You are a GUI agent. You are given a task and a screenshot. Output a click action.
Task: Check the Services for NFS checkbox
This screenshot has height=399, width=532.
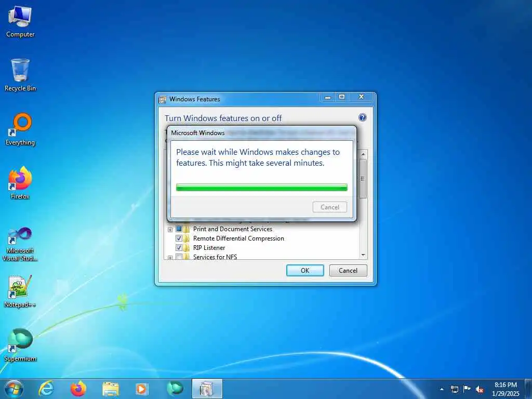pos(179,257)
